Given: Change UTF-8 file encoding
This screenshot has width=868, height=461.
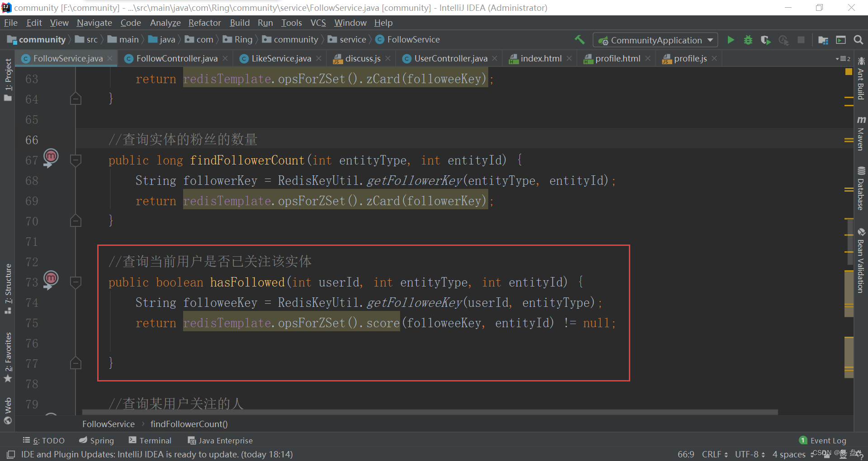Looking at the screenshot, I should coord(750,454).
